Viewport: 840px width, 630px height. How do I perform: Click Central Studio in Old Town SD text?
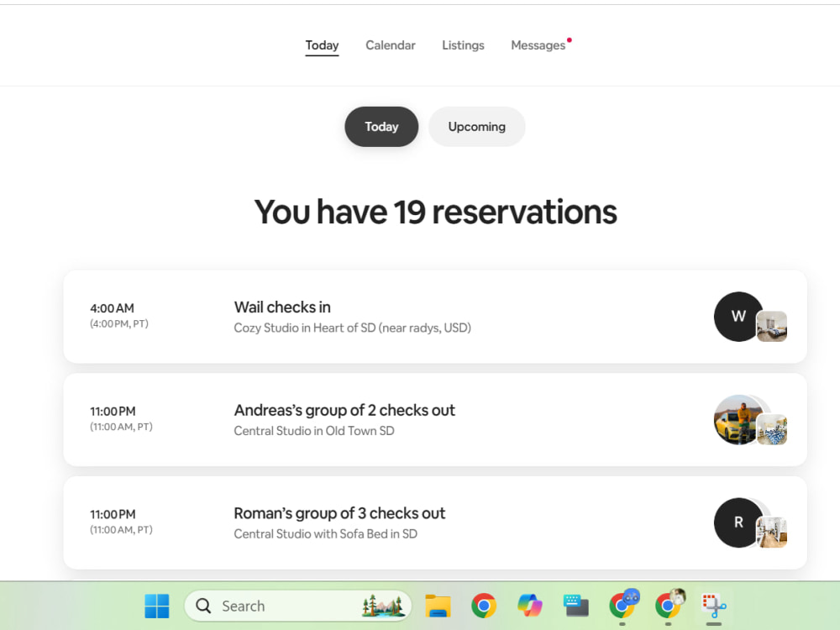point(314,431)
